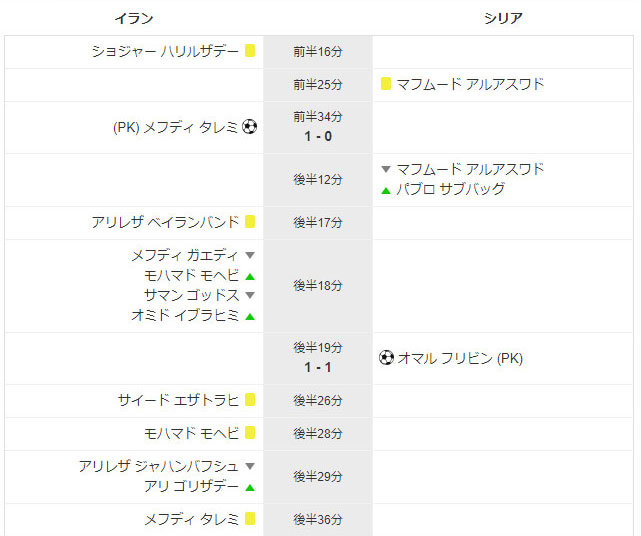Click yellow card beside サイード エザトラヒ

(250, 399)
